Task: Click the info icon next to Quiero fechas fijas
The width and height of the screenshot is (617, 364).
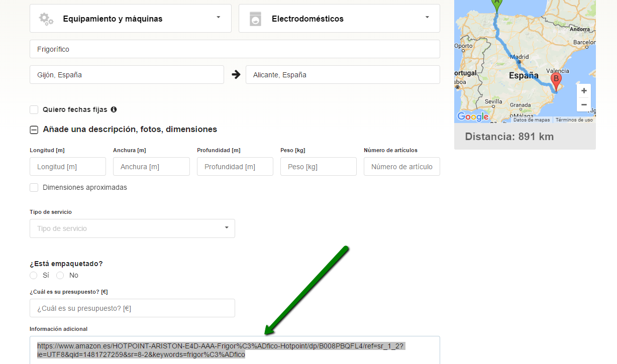Action: click(x=114, y=109)
